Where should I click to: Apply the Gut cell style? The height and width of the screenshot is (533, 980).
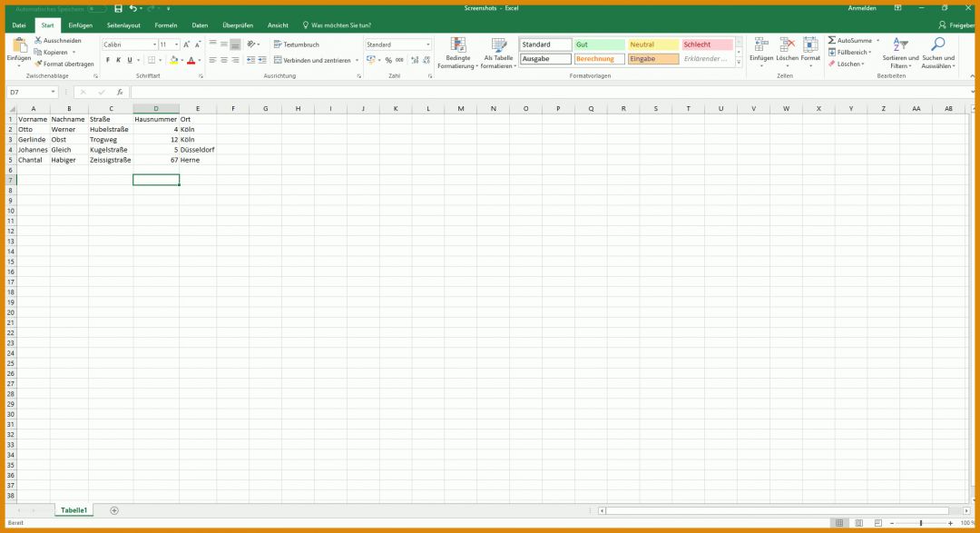pos(600,44)
